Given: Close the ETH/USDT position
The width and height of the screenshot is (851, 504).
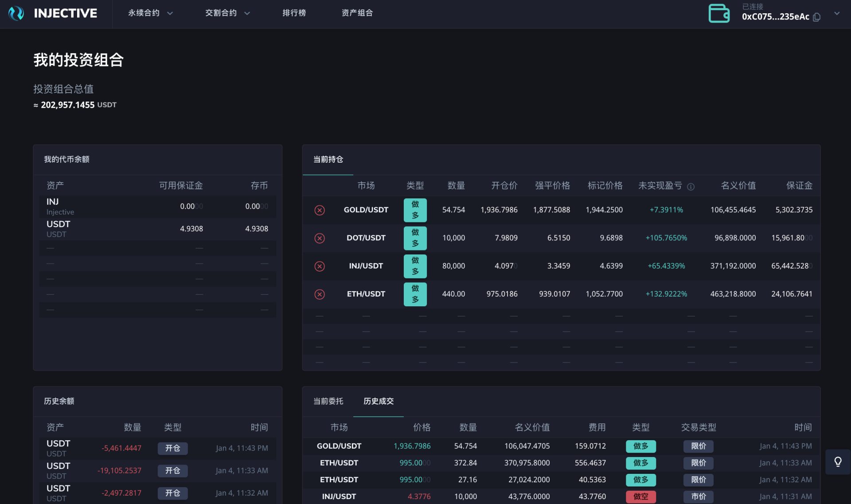Looking at the screenshot, I should (320, 294).
